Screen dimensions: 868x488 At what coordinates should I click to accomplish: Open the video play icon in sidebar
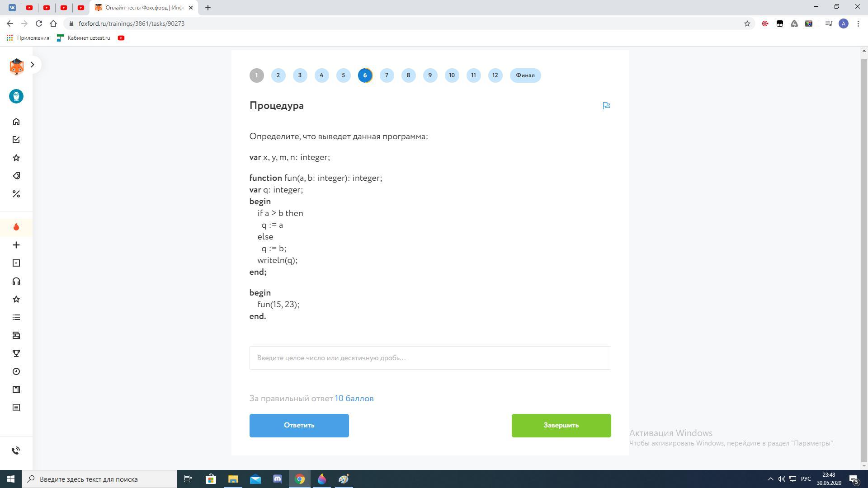point(16,263)
